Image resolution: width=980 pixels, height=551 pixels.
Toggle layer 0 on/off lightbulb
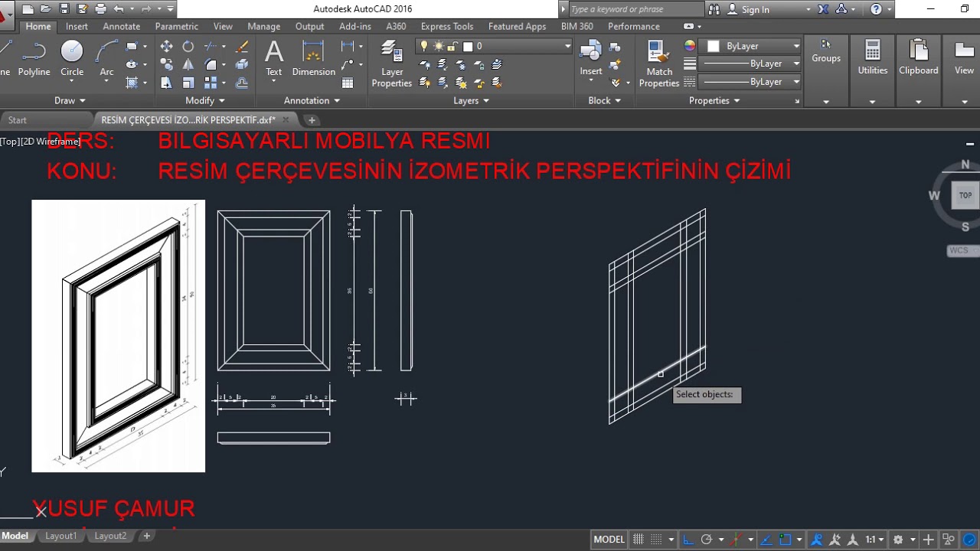point(424,46)
